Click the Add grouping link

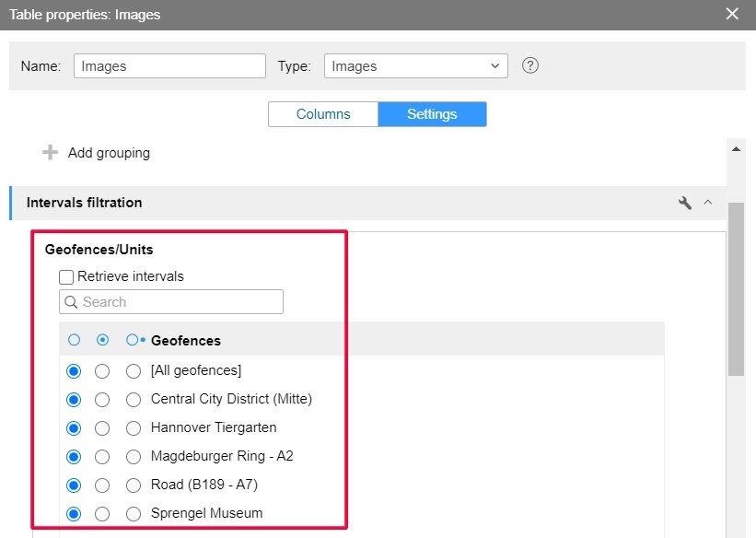109,153
